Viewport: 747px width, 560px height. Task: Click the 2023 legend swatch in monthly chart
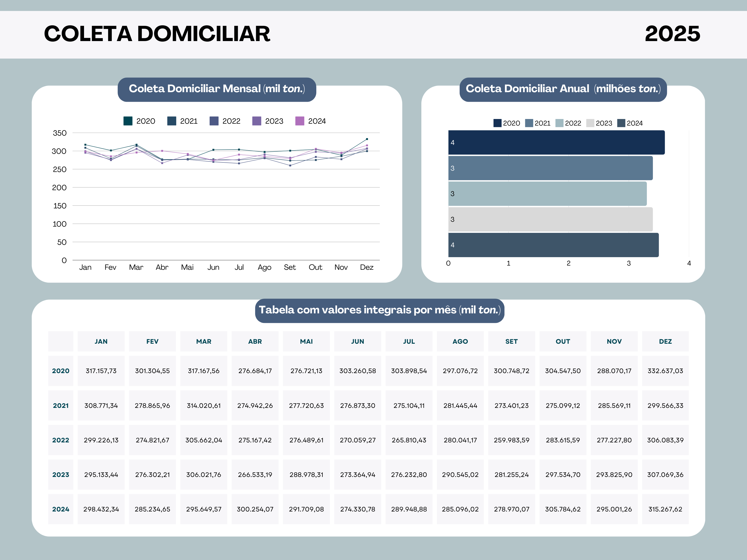click(257, 121)
